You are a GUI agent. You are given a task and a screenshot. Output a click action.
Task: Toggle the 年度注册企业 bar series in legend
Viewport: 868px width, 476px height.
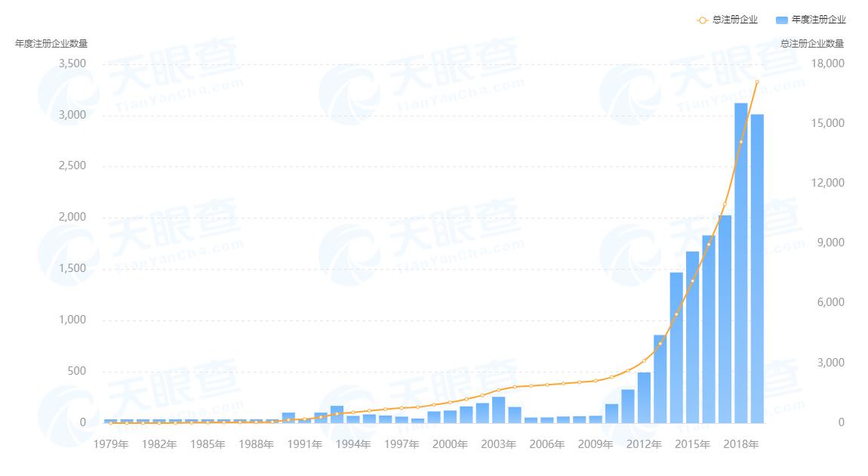coord(811,20)
